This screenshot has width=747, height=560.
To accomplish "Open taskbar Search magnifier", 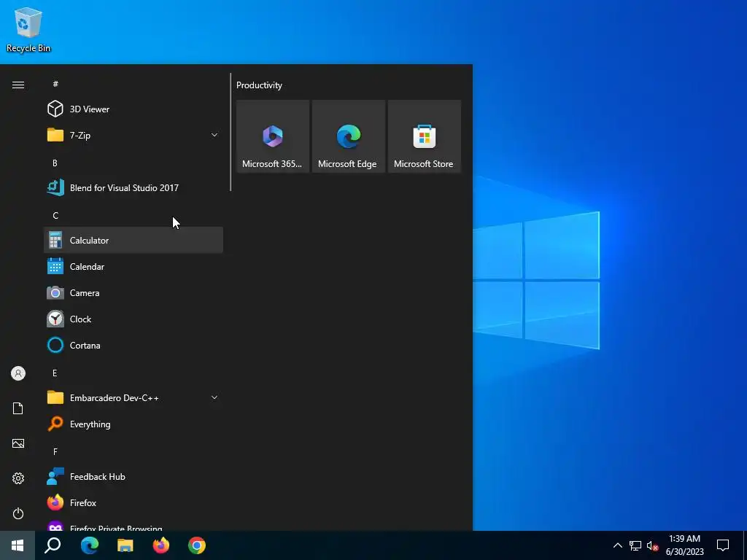I will tap(53, 545).
